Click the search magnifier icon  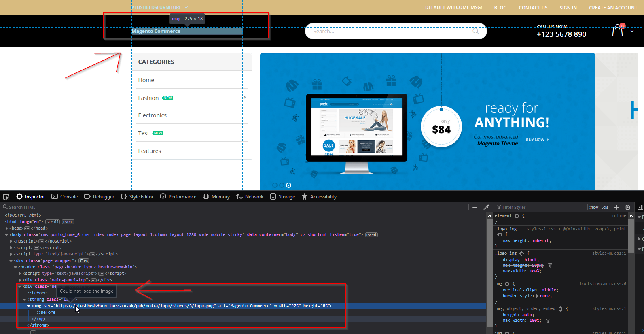click(x=476, y=31)
